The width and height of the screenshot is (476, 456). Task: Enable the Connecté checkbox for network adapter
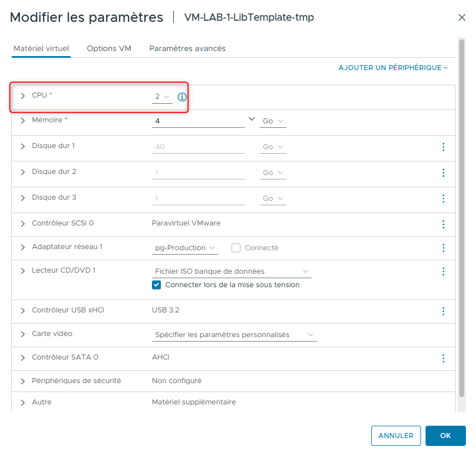tap(236, 248)
